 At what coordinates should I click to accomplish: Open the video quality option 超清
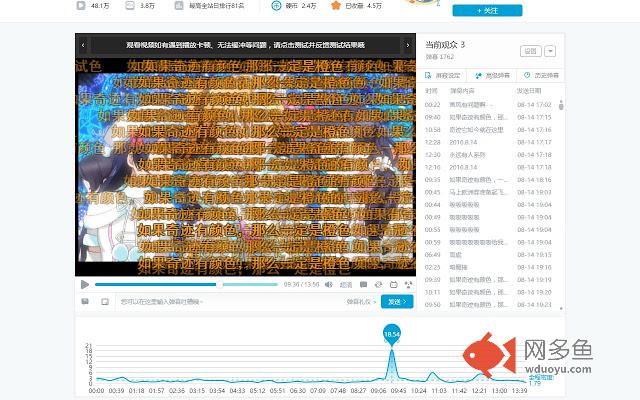346,285
